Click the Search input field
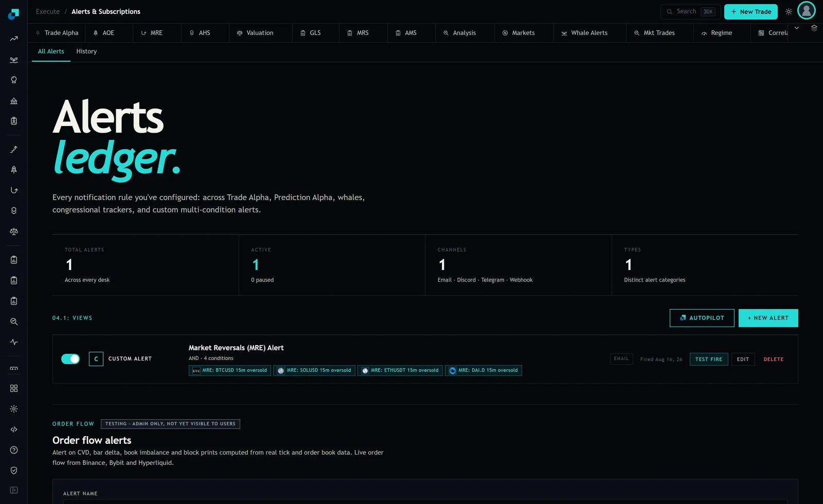The image size is (823, 504). (x=691, y=12)
